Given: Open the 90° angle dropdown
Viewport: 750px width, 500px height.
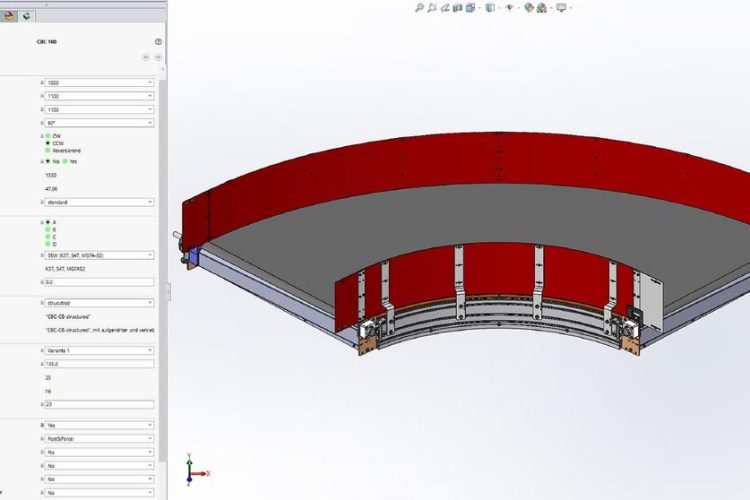Looking at the screenshot, I should pos(98,123).
